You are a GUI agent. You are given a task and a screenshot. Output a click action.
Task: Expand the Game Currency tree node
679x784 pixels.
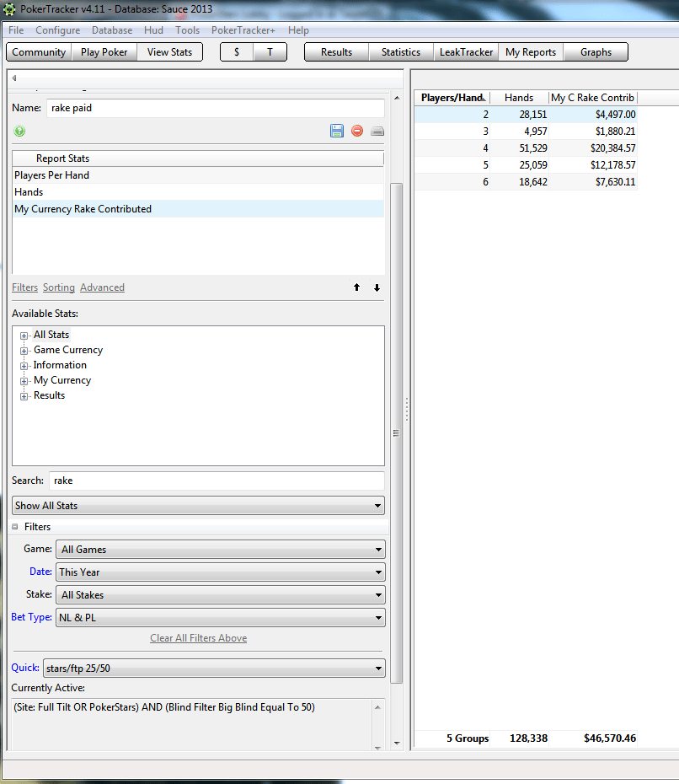click(24, 351)
